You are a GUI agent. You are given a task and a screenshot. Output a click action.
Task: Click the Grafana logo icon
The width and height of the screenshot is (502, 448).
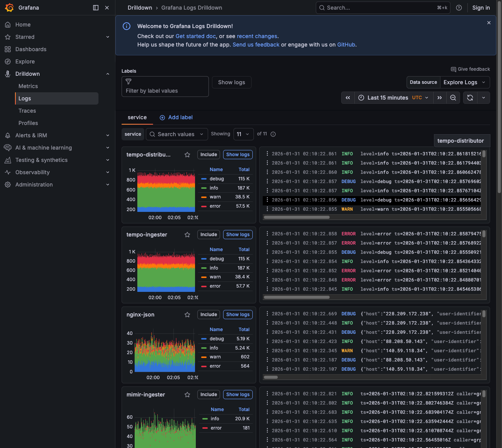click(10, 8)
